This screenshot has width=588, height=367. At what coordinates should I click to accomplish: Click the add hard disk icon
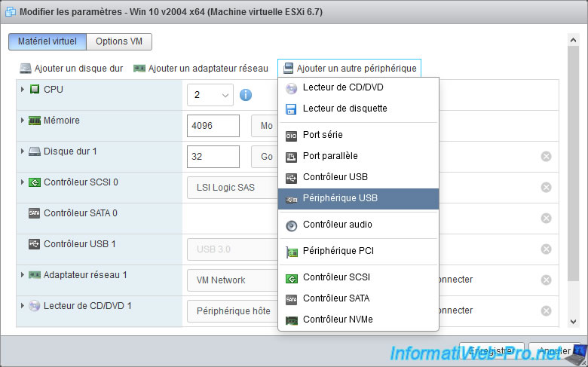[x=26, y=69]
